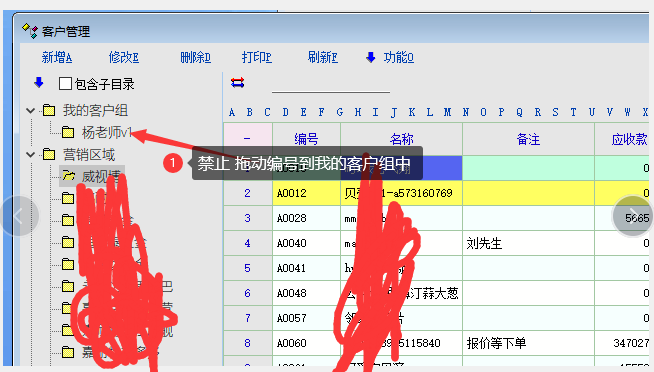Collapse the 营销区域 tree node
This screenshot has height=372, width=654.
tap(30, 155)
